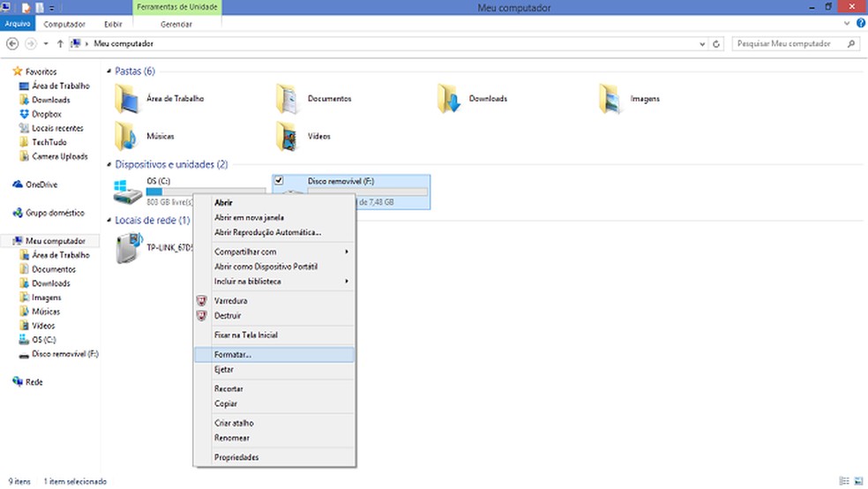The image size is (868, 489).
Task: Click the Favoritos star icon
Action: (17, 71)
